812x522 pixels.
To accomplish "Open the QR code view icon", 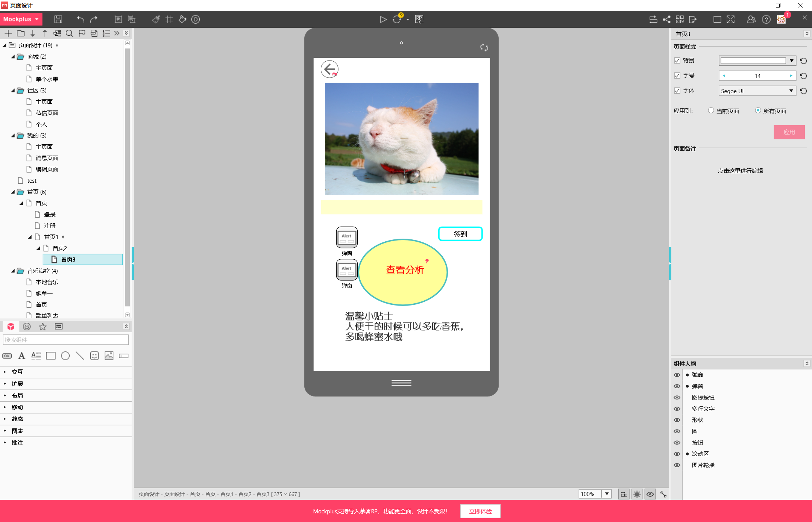I will pos(680,19).
